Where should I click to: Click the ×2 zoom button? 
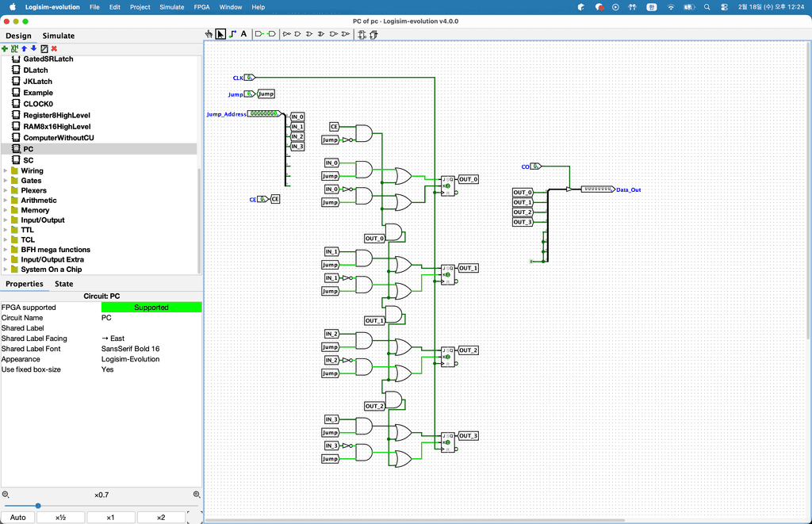point(161,518)
